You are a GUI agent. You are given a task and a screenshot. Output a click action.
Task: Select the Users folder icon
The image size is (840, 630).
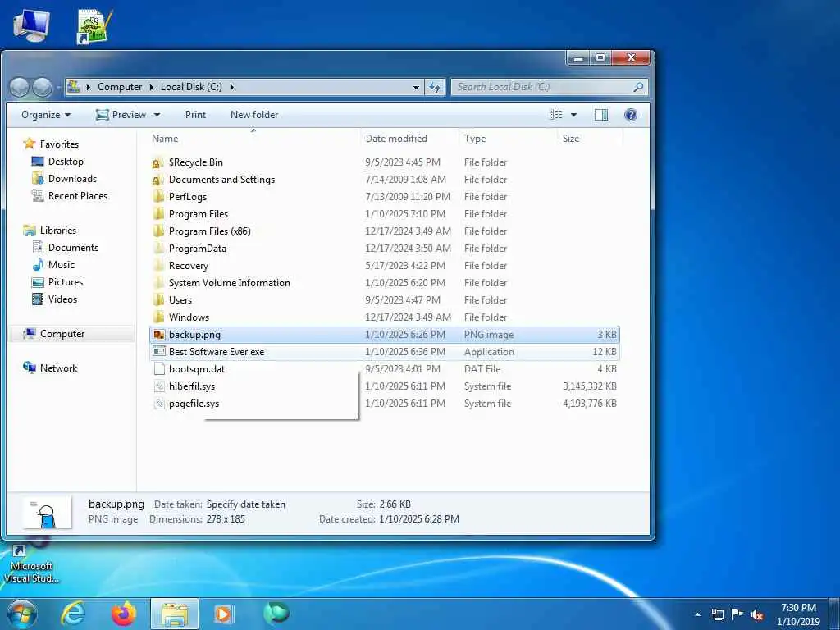158,300
